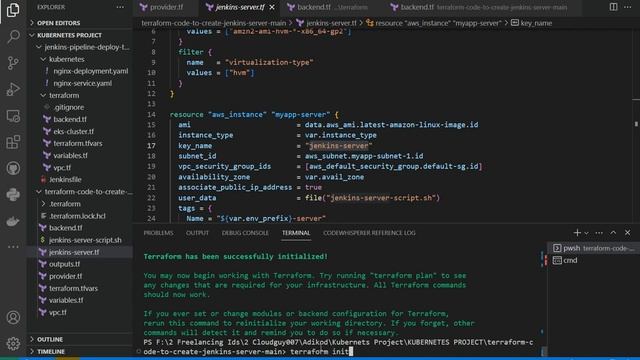Collapse the Kubernetes Project section
The image size is (640, 360).
(80, 35)
